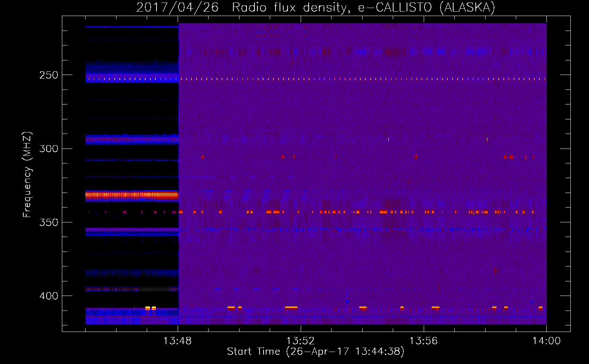
Task: Click the plot title '2017/04/26 Radio flux density'
Action: pos(316,8)
